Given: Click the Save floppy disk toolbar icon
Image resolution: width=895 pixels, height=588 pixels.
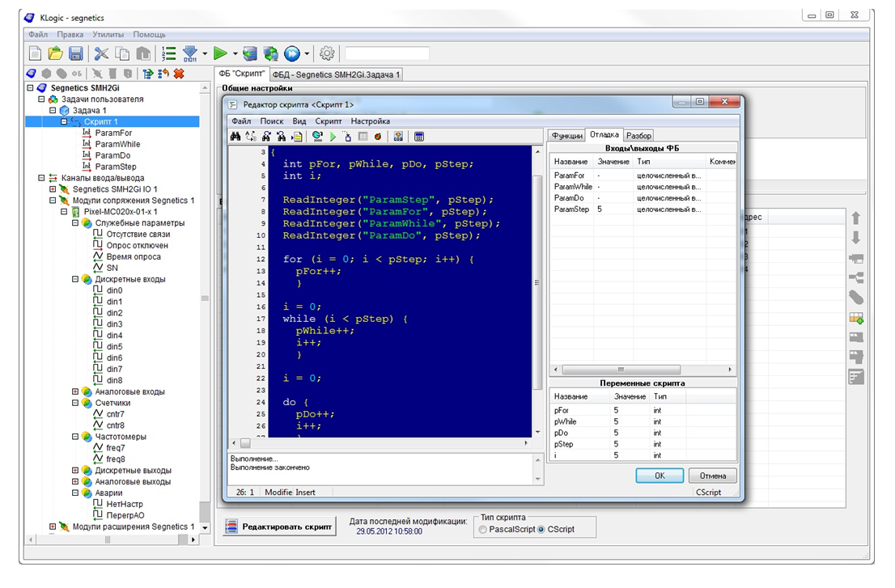Looking at the screenshot, I should click(x=76, y=54).
